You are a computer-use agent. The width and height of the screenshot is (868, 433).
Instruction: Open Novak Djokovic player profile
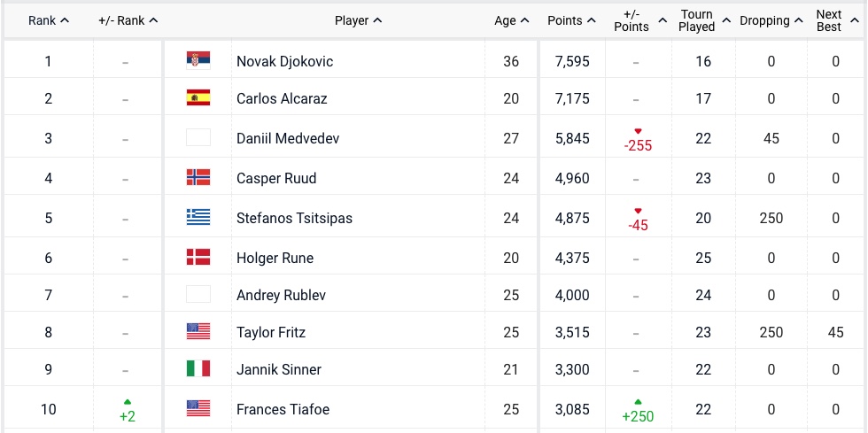284,61
